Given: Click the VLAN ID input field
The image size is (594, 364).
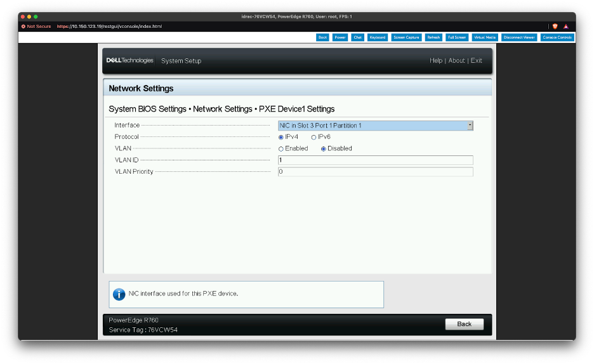Looking at the screenshot, I should pos(375,160).
